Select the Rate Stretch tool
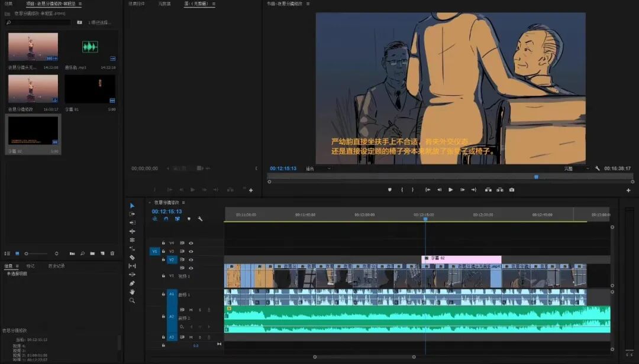The image size is (639, 364). [x=132, y=240]
